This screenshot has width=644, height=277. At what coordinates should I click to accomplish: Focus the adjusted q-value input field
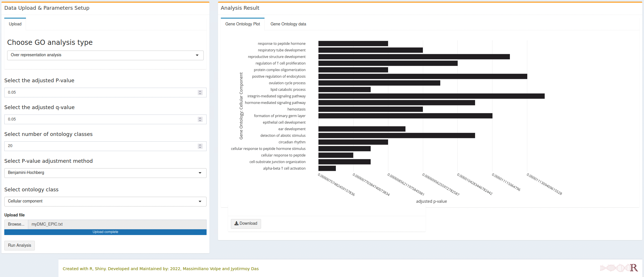100,119
